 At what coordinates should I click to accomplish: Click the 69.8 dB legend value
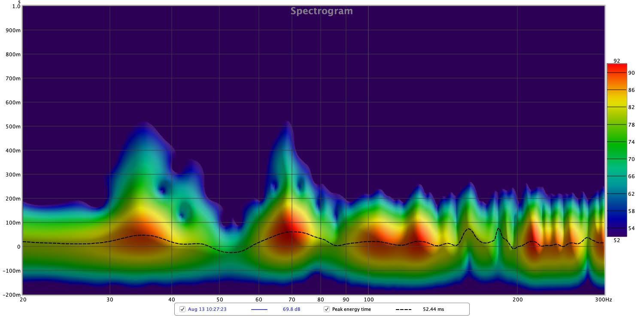pos(292,309)
